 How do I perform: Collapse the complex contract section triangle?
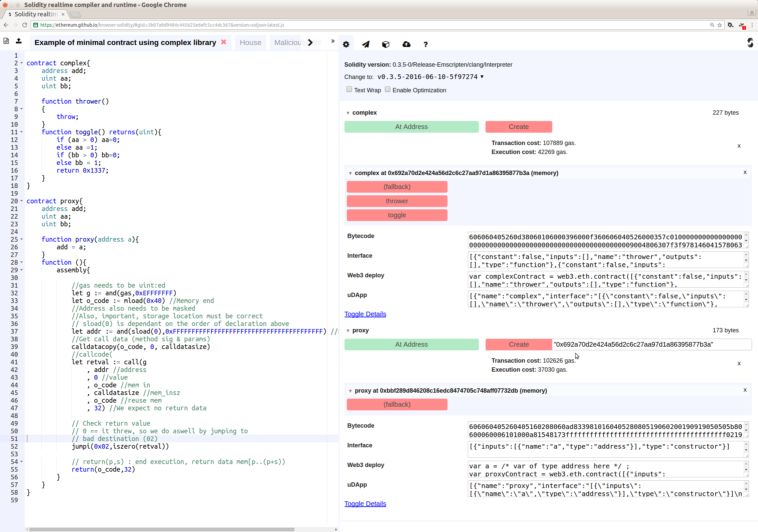[348, 113]
